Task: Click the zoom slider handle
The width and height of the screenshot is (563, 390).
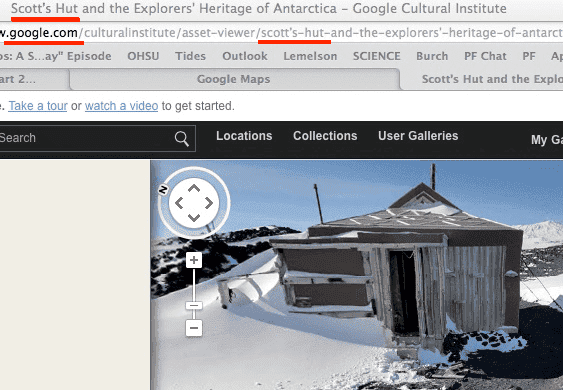Action: (194, 306)
